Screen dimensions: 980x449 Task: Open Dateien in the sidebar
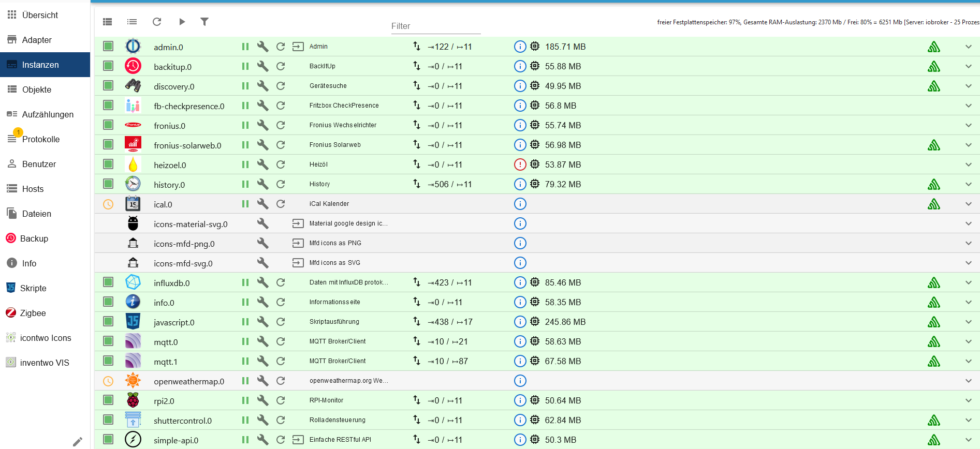tap(45, 214)
